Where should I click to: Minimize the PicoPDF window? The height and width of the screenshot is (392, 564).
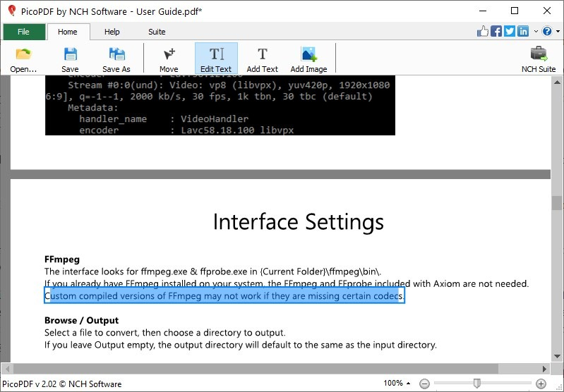tap(483, 11)
